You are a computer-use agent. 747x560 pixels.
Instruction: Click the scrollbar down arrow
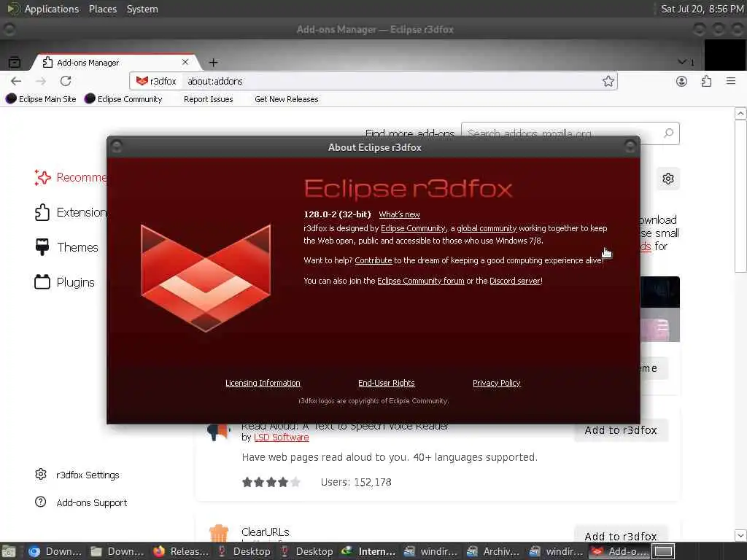point(740,534)
